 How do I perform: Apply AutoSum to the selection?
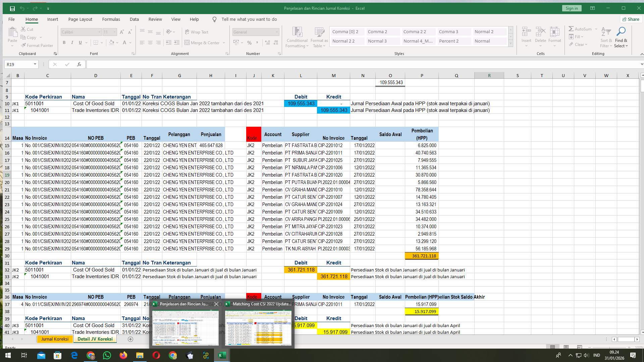click(x=581, y=29)
